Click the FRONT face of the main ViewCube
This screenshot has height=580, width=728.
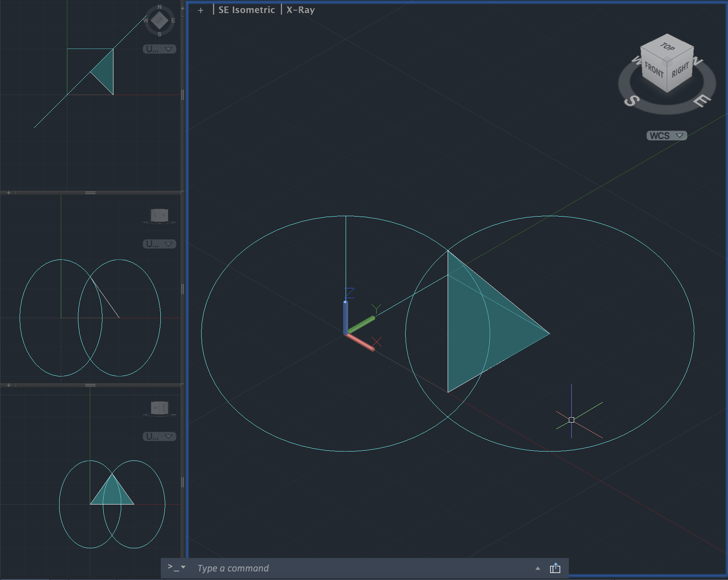pyautogui.click(x=654, y=70)
